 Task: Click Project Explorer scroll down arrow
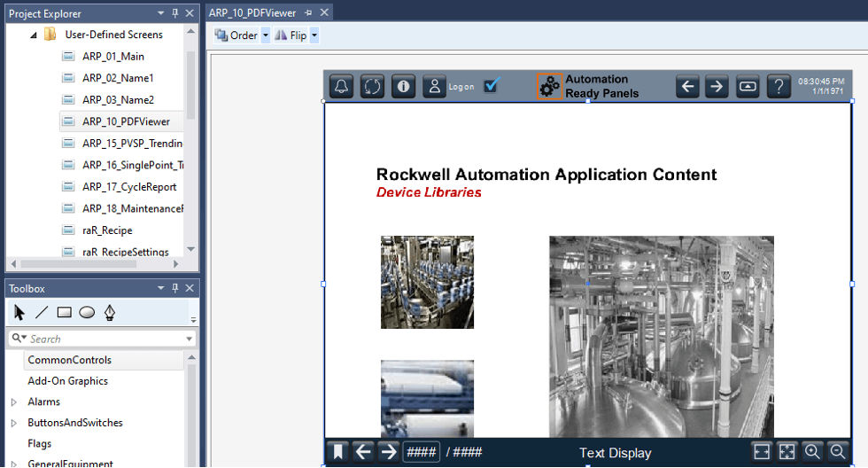click(x=191, y=249)
